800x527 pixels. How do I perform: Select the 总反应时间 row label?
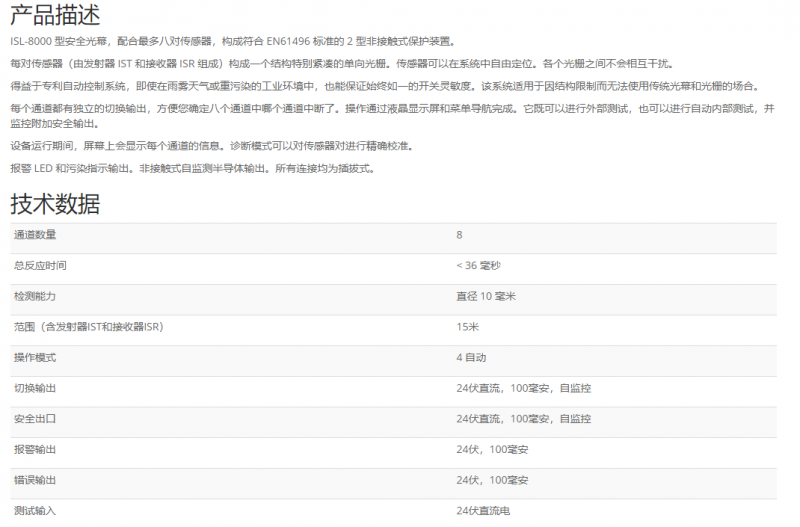click(40, 266)
